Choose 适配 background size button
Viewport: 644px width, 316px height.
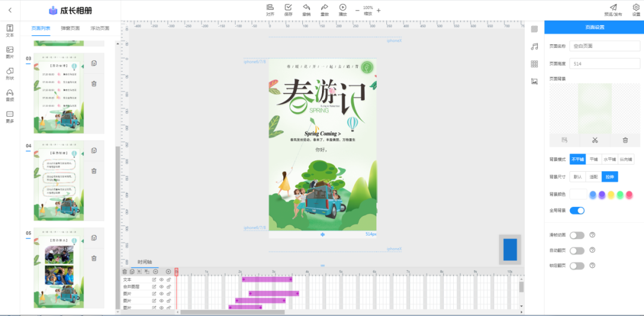[x=593, y=176]
